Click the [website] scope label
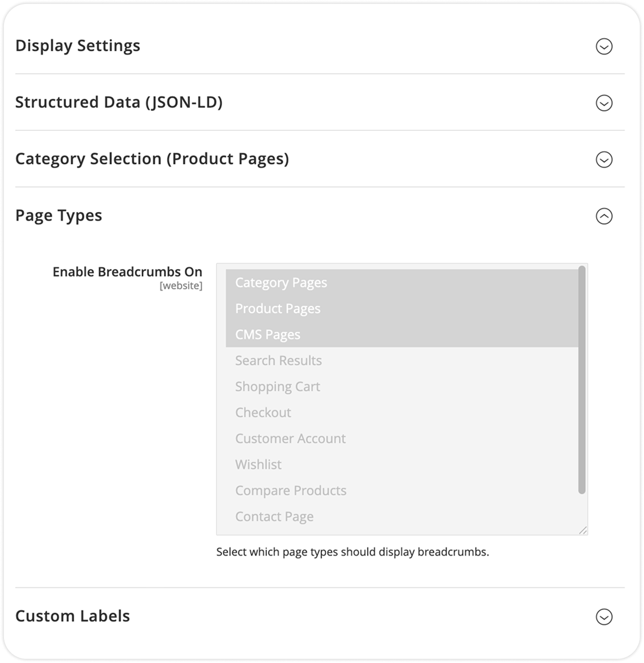644x663 pixels. click(x=181, y=286)
